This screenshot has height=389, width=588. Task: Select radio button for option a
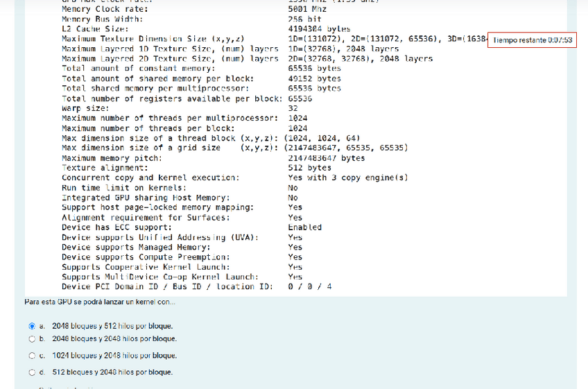[x=32, y=326]
